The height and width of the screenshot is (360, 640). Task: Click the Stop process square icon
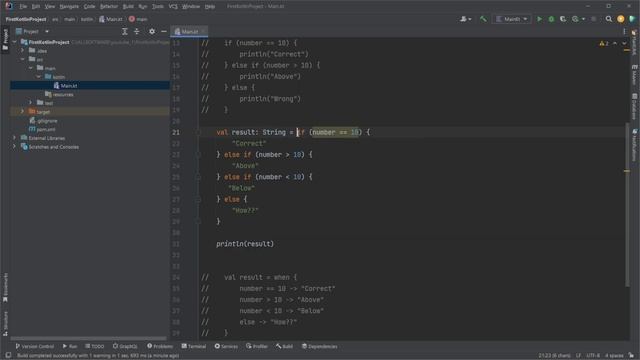click(x=594, y=19)
